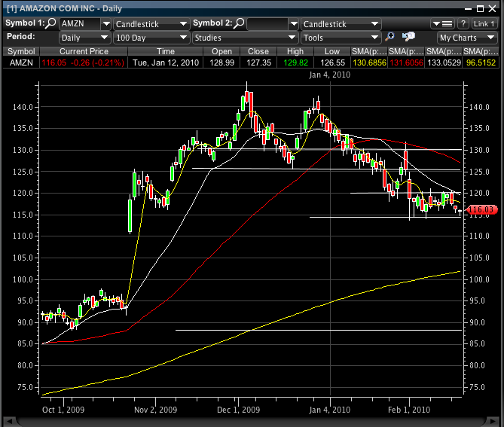Select the AMZN cell in the data row

21,63
